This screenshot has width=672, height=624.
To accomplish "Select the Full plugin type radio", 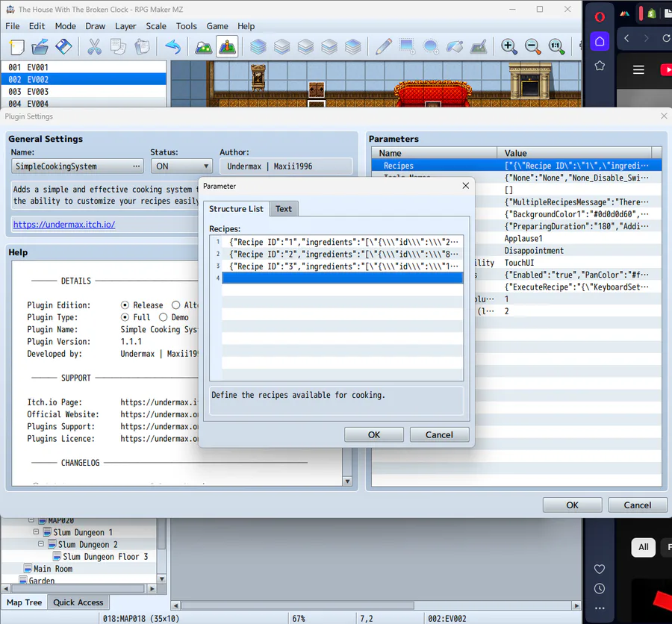I will pos(125,317).
